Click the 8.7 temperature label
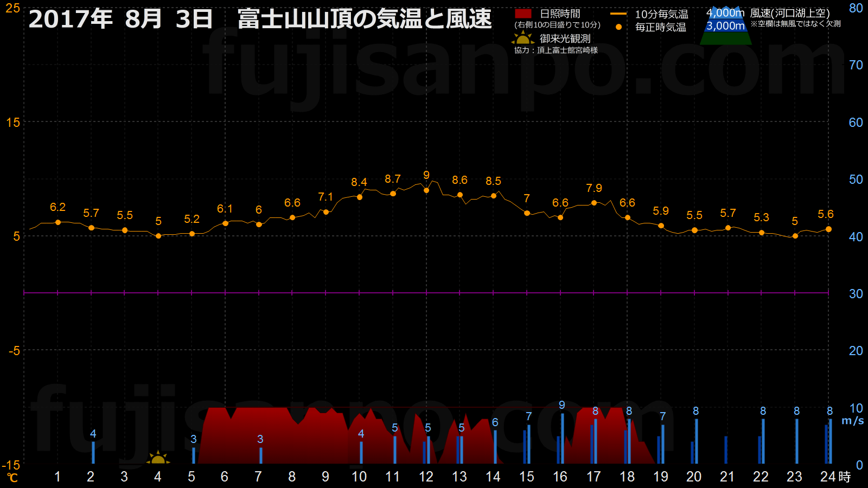The height and width of the screenshot is (488, 868). tap(393, 179)
